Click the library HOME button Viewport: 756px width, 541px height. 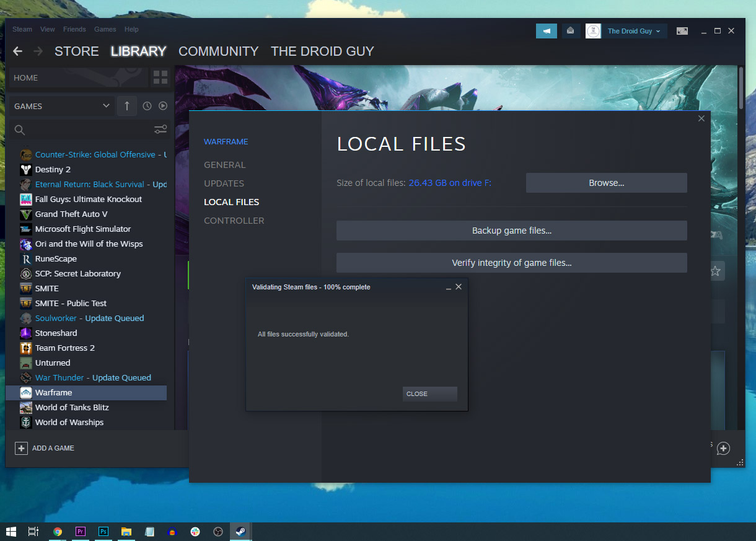(x=79, y=77)
